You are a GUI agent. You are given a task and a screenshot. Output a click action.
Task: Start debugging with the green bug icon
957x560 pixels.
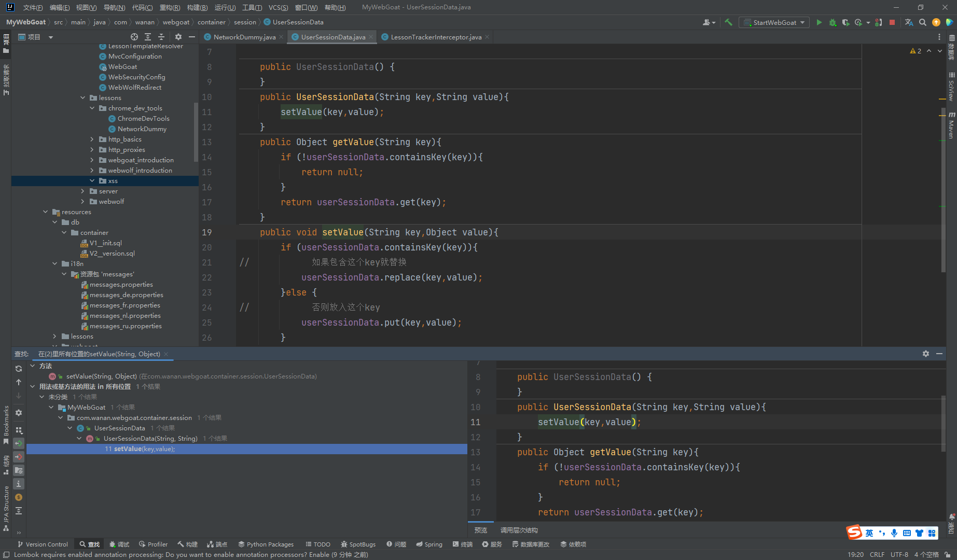(833, 22)
